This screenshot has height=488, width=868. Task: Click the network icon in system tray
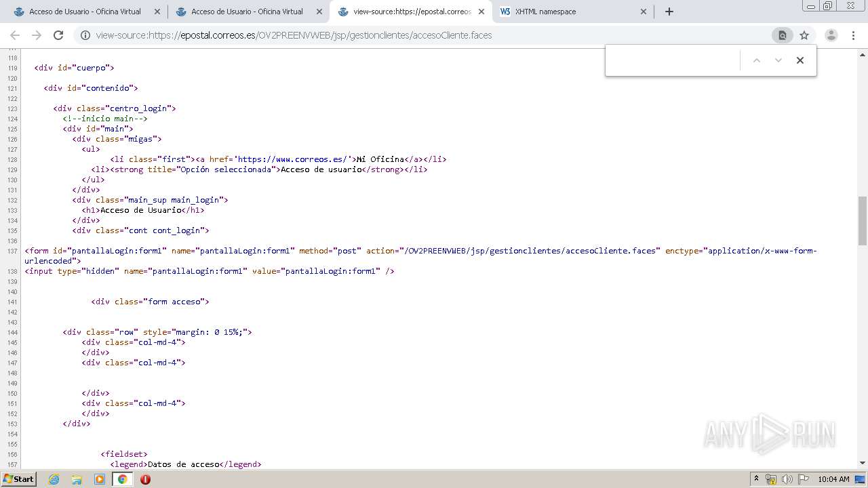(x=771, y=479)
